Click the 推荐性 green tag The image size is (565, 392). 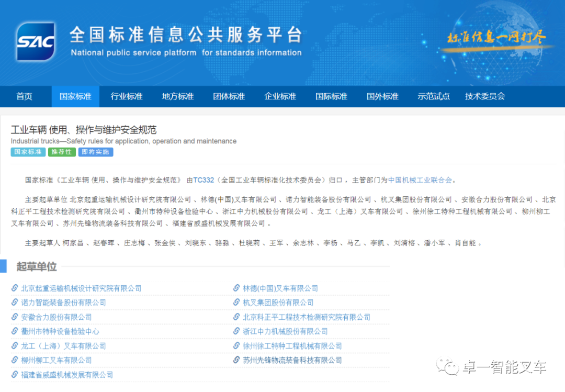coord(62,152)
